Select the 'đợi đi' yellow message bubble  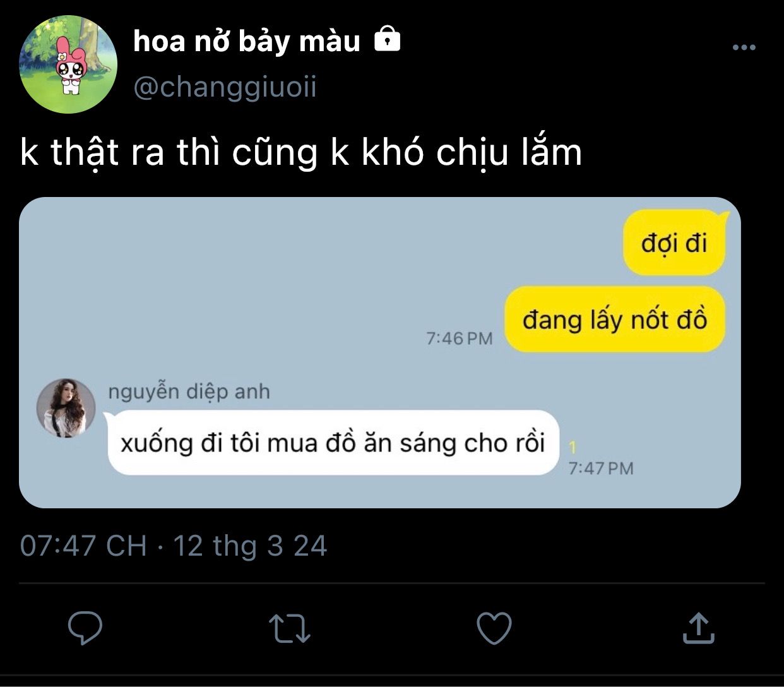coord(675,243)
